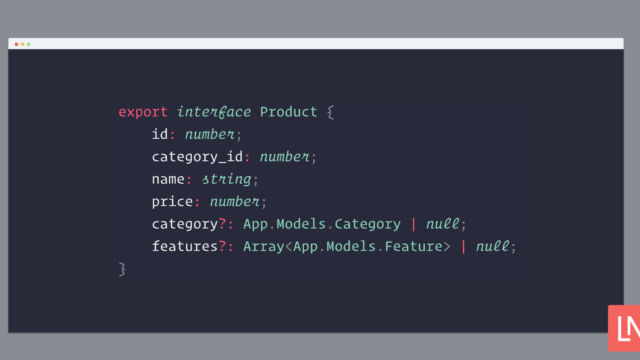Click the 'price' property name
This screenshot has height=360, width=640.
pos(172,202)
